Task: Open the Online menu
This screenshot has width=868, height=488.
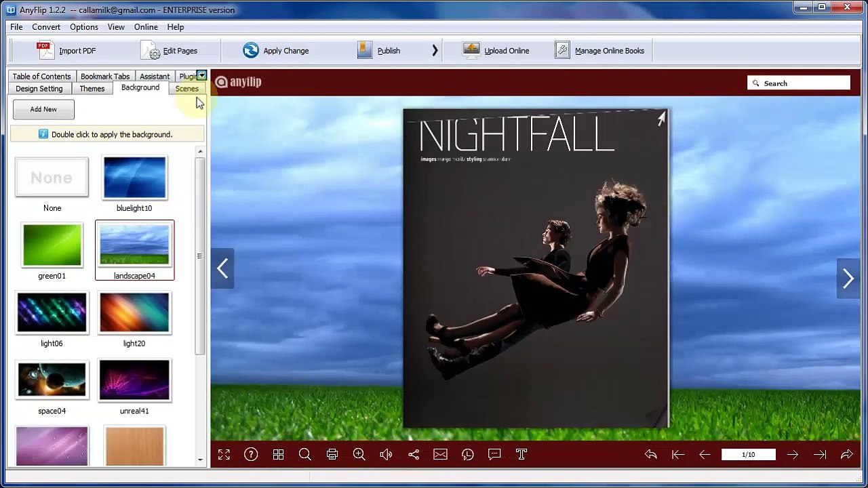Action: tap(146, 27)
